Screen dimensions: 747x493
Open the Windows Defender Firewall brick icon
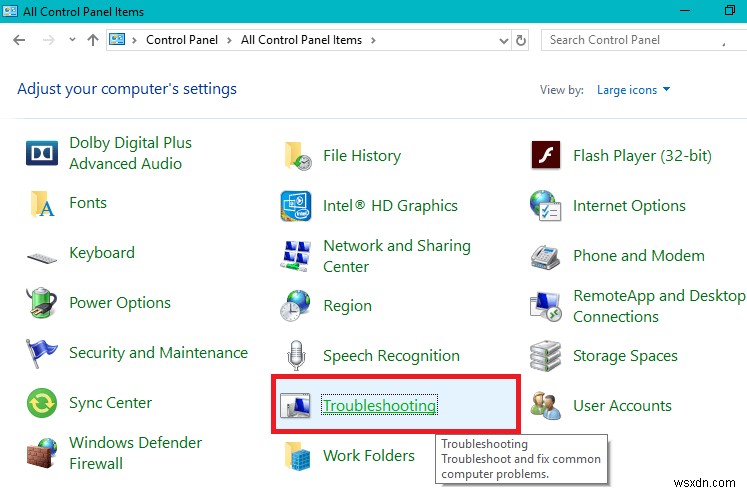coord(42,453)
